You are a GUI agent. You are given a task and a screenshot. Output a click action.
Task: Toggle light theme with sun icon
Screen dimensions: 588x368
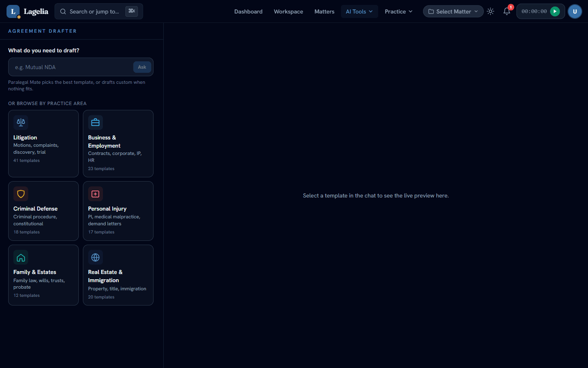(x=490, y=11)
